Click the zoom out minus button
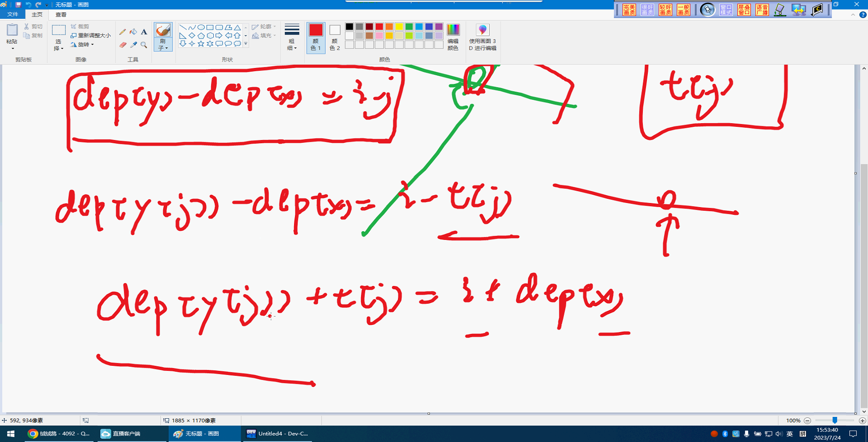This screenshot has height=442, width=868. click(x=807, y=421)
